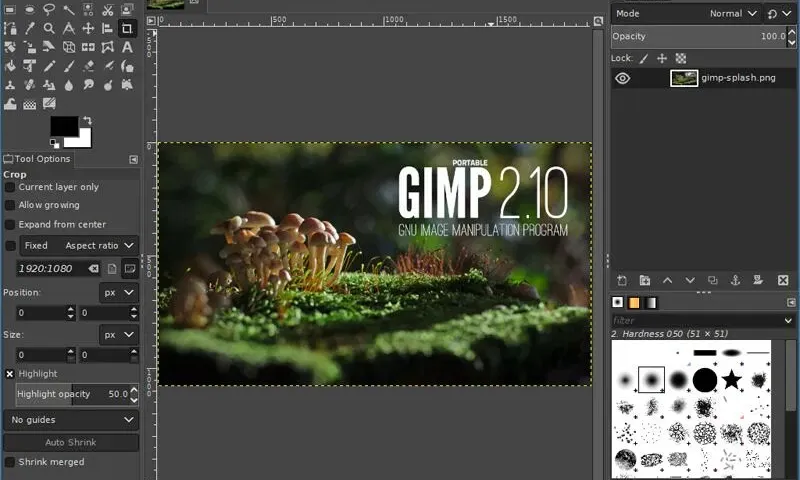800x480 pixels.
Task: Uncheck the Highlight checkbox
Action: point(10,374)
